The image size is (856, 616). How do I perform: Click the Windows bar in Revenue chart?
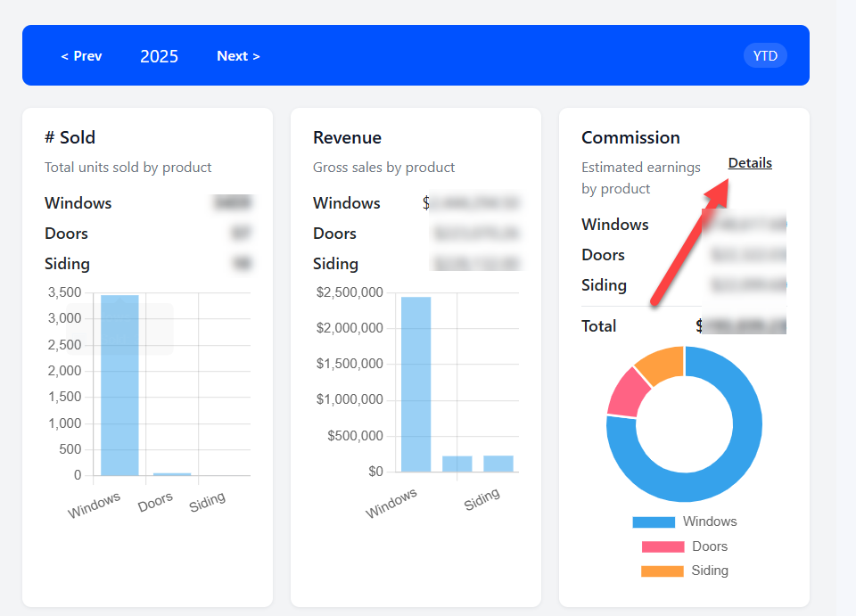click(x=416, y=384)
